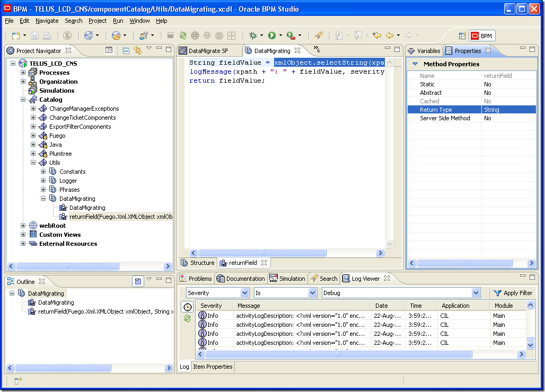Open the File menu
Screen dimensions: 545x392
pos(9,21)
